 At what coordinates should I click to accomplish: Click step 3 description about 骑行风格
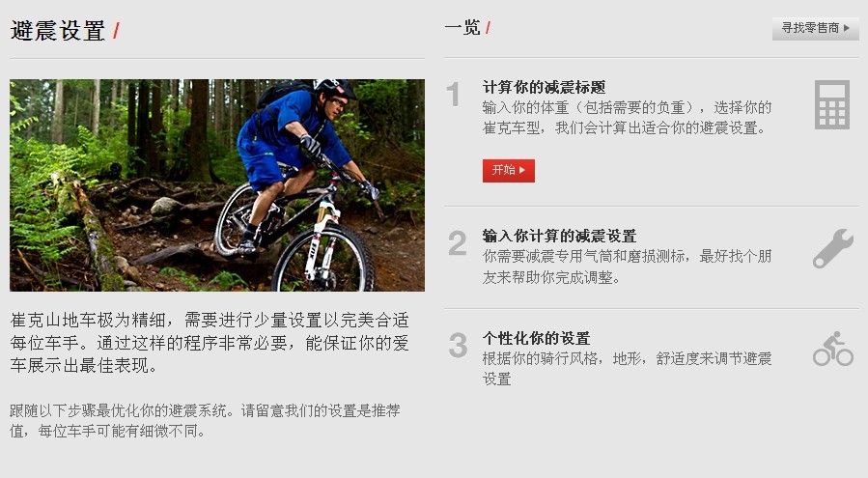coord(627,368)
